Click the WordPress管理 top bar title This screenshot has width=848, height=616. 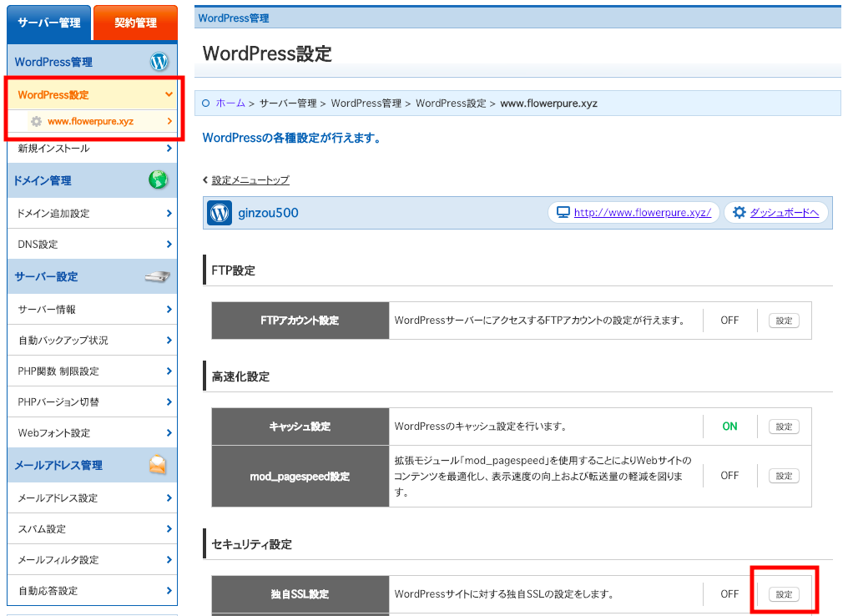point(234,18)
